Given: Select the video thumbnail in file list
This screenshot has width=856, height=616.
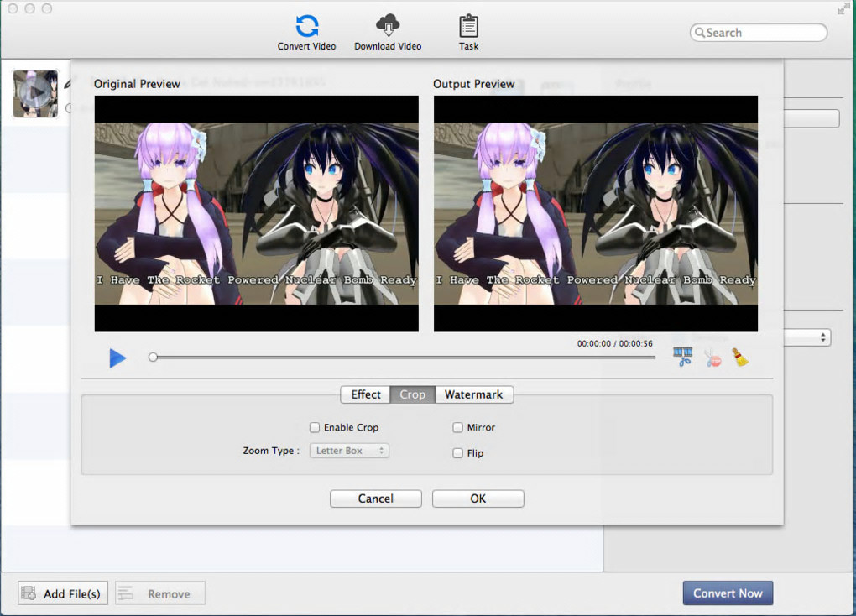Looking at the screenshot, I should coord(35,93).
